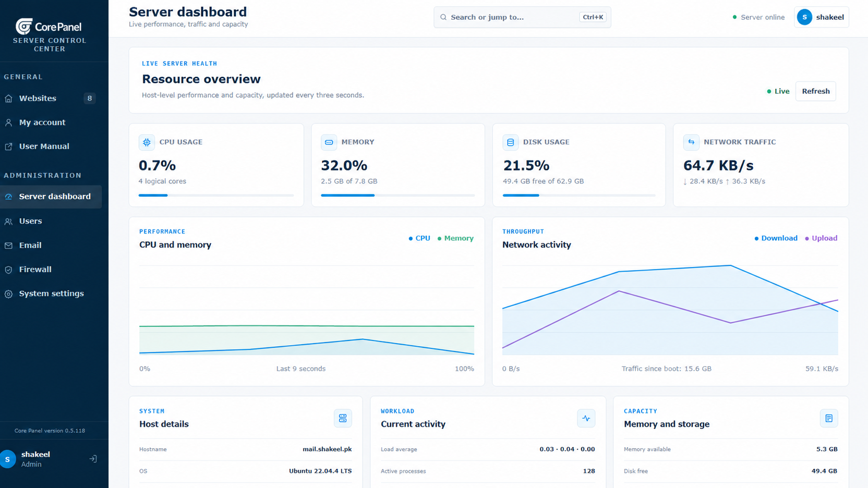Click the load average 0.03 · 0.04 · 0.00
Viewport: 868px width, 488px height.
567,449
